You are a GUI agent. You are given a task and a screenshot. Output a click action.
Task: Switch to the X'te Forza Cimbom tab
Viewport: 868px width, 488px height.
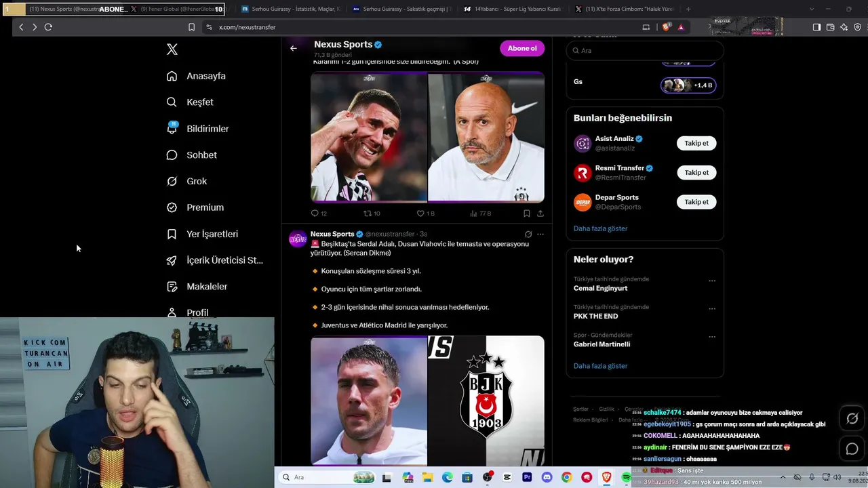[x=624, y=9]
